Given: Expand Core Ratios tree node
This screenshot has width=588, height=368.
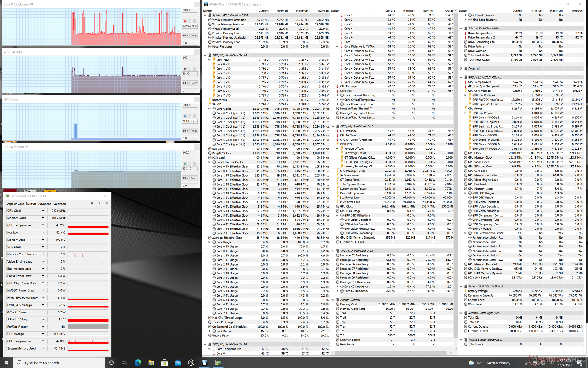Looking at the screenshot, I should click(x=209, y=331).
